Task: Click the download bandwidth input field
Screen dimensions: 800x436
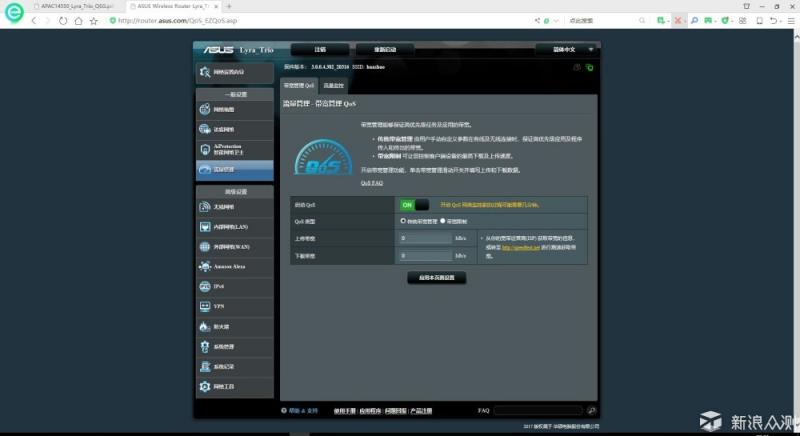Action: 426,255
